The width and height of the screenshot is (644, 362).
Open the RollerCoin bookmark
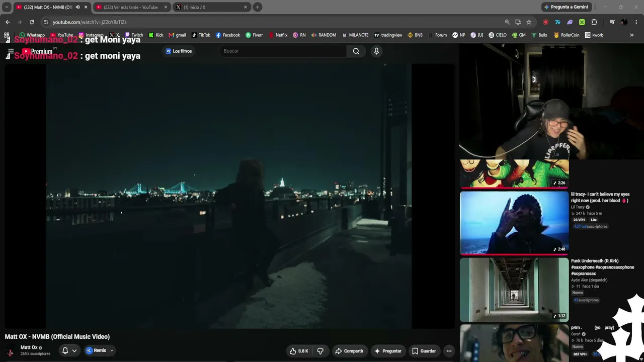(567, 35)
